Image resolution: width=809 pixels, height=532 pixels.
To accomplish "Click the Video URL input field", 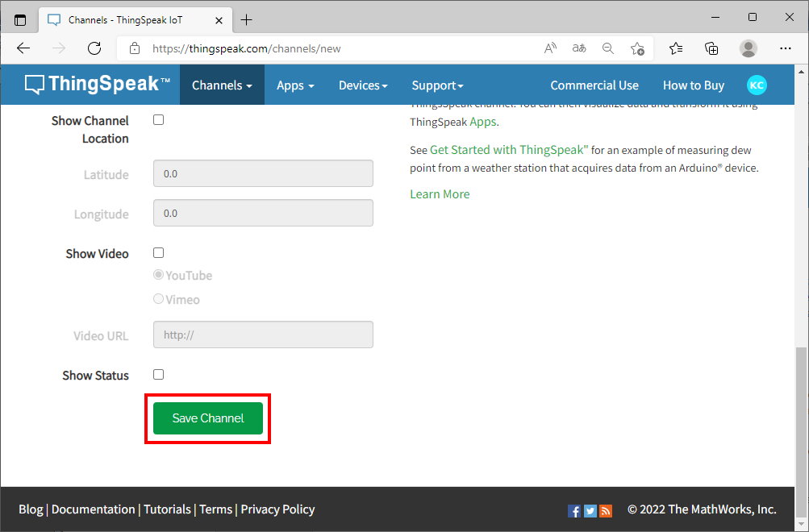I will pyautogui.click(x=263, y=335).
